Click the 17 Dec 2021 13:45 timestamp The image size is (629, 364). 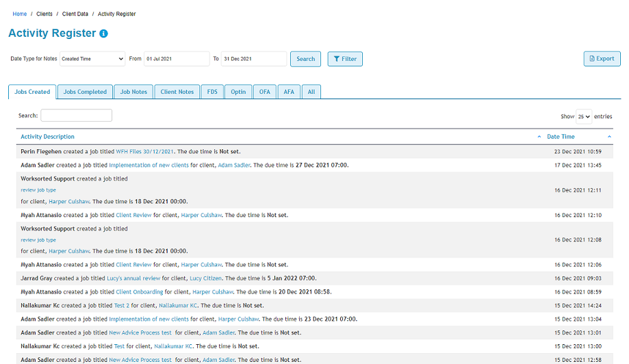(x=578, y=165)
